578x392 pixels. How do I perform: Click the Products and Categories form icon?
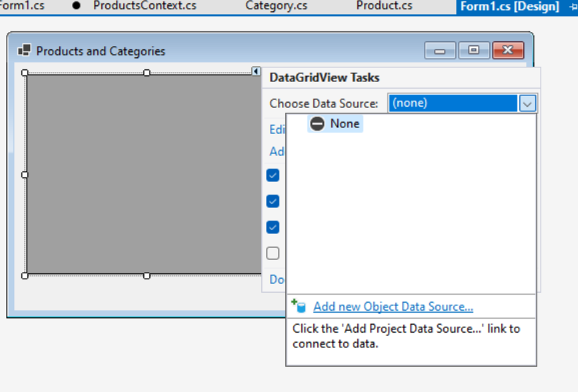[x=25, y=50]
